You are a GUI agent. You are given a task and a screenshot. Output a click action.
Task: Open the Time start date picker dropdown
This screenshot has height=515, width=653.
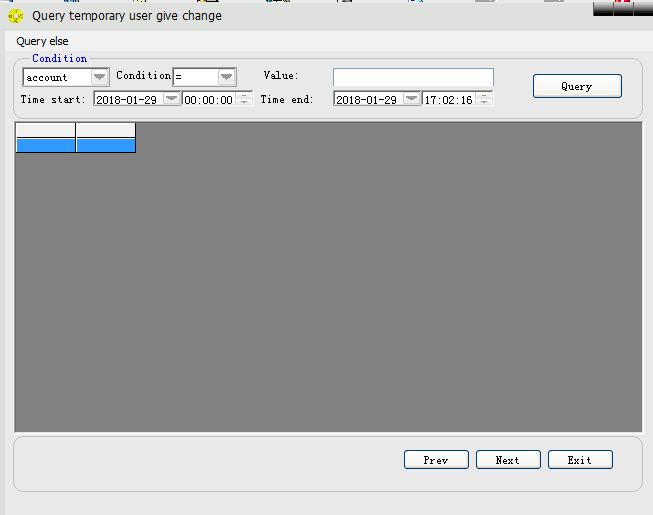click(171, 99)
